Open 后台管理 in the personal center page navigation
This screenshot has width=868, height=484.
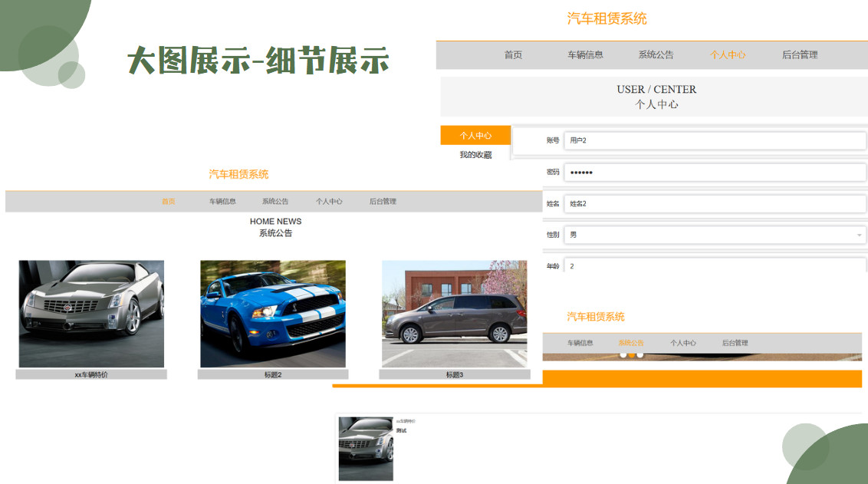[799, 54]
